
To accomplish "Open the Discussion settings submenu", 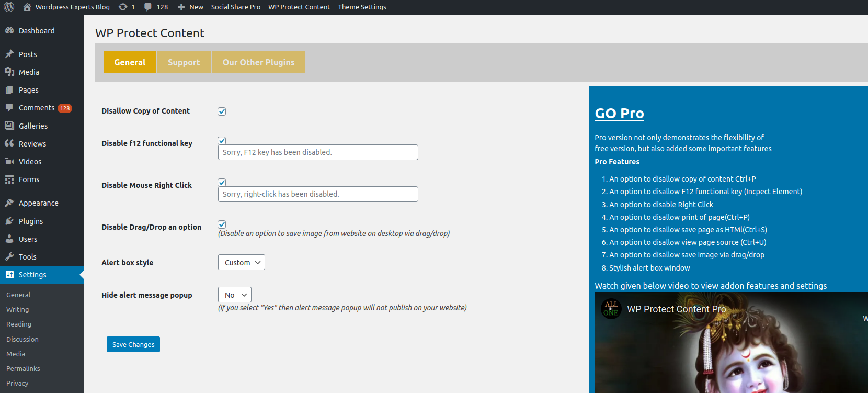I will tap(22, 339).
